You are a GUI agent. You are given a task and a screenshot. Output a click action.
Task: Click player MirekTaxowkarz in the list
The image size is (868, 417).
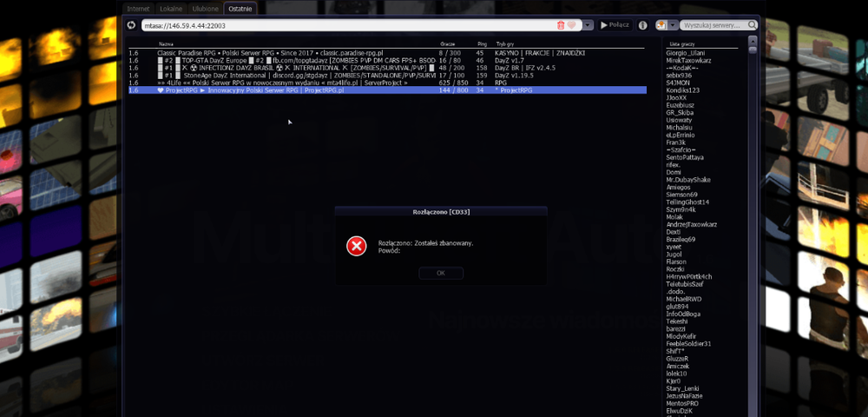pyautogui.click(x=688, y=60)
